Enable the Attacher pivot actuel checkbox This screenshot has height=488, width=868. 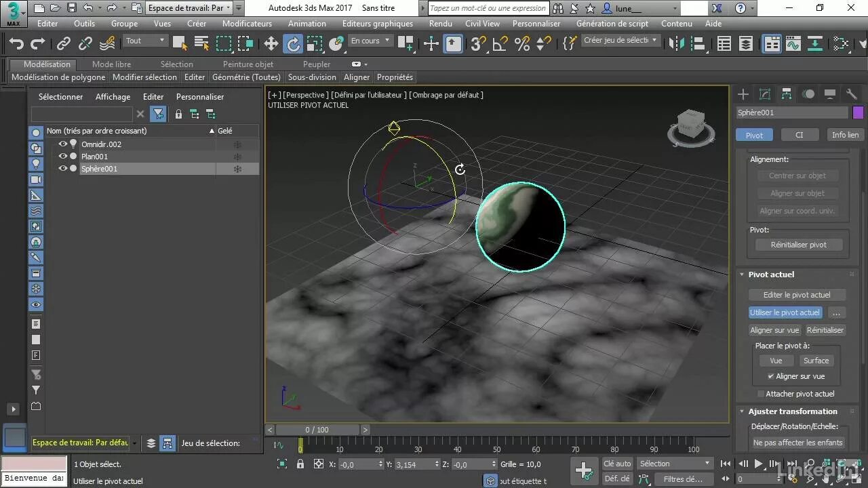760,394
